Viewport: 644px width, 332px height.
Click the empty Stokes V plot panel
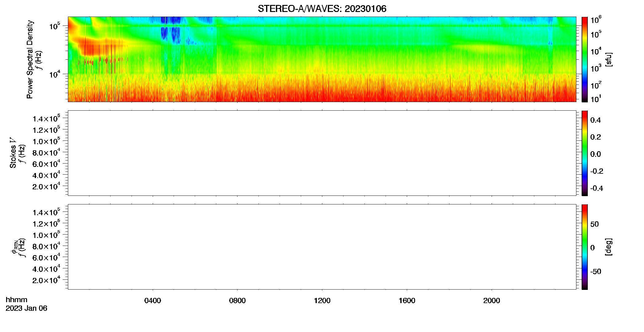click(x=322, y=153)
